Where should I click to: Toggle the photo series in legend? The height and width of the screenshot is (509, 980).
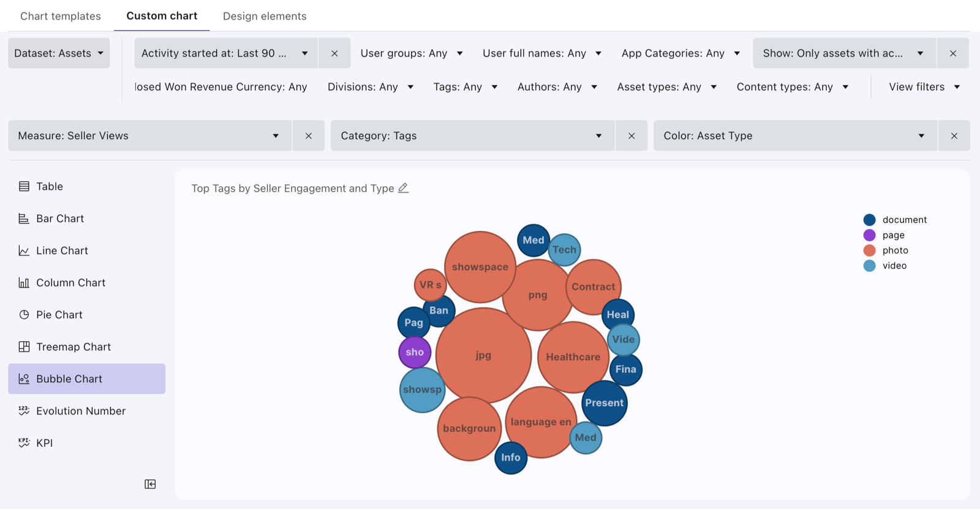(x=886, y=251)
